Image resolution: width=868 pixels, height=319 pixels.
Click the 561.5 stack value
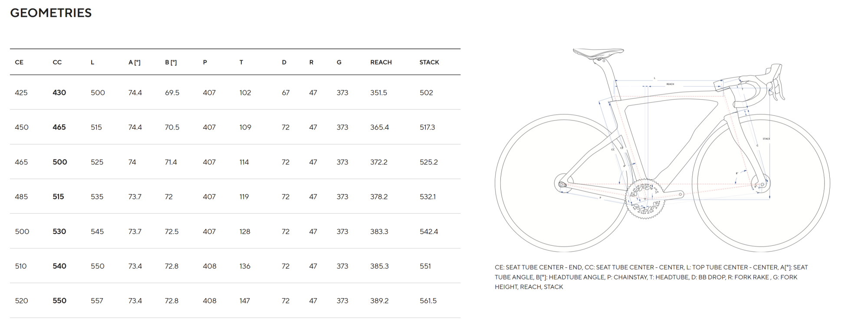click(x=428, y=301)
